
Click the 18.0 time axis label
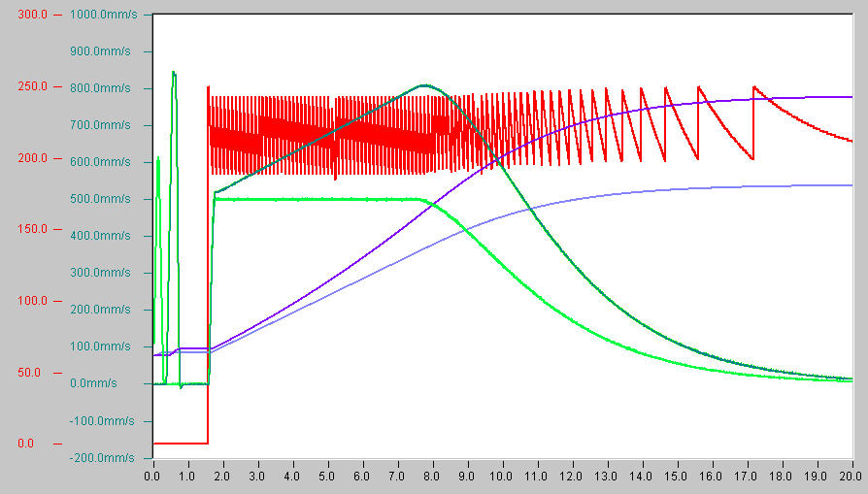click(782, 477)
